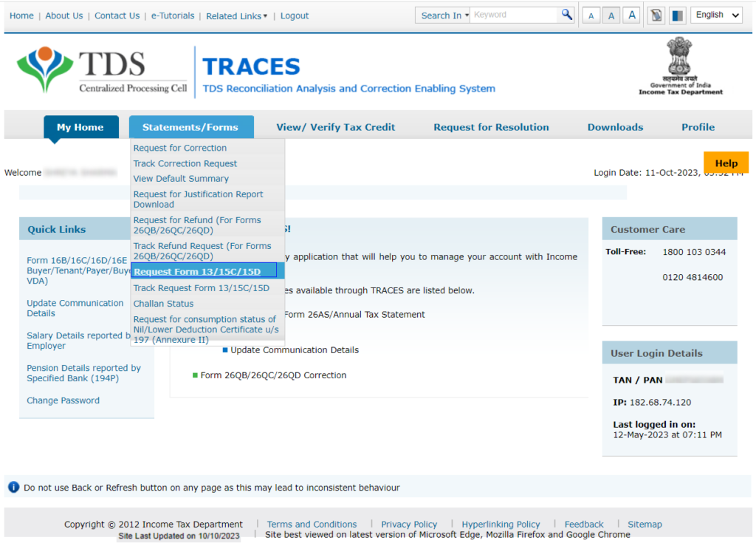Click the Keyword search field
The height and width of the screenshot is (546, 756).
point(515,15)
